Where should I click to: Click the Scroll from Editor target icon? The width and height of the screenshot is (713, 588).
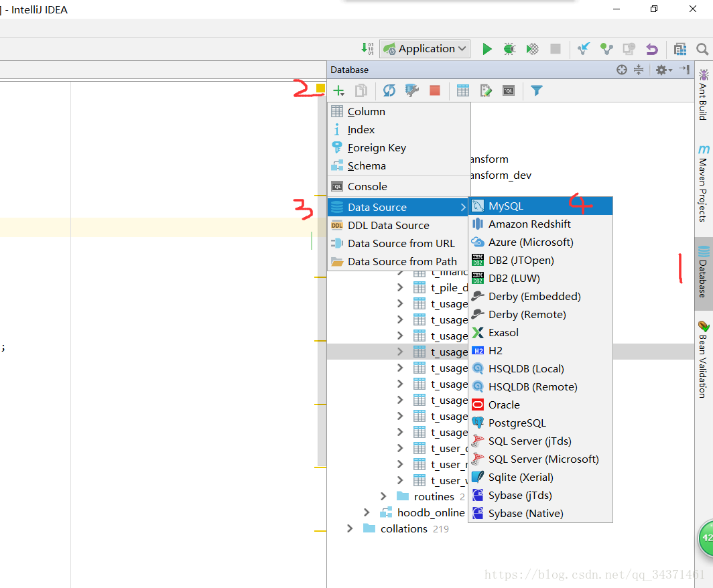(622, 70)
